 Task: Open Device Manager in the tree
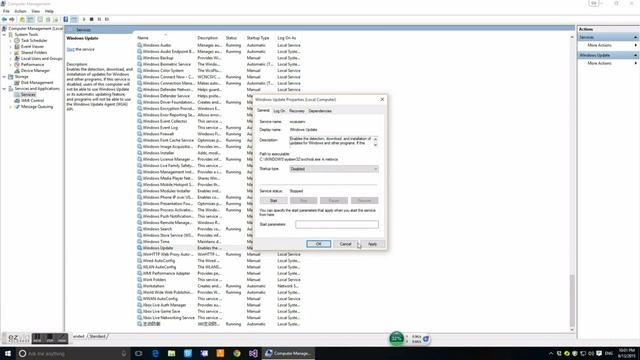pos(35,71)
